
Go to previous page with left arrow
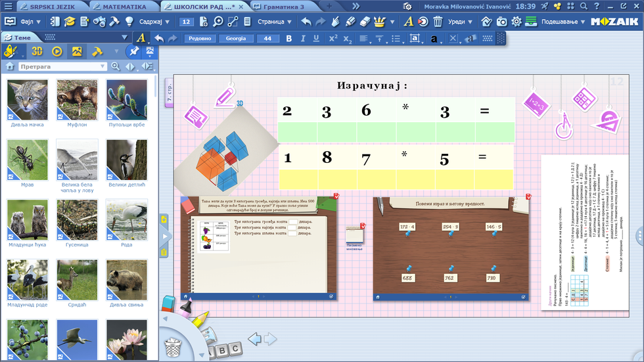tap(254, 339)
